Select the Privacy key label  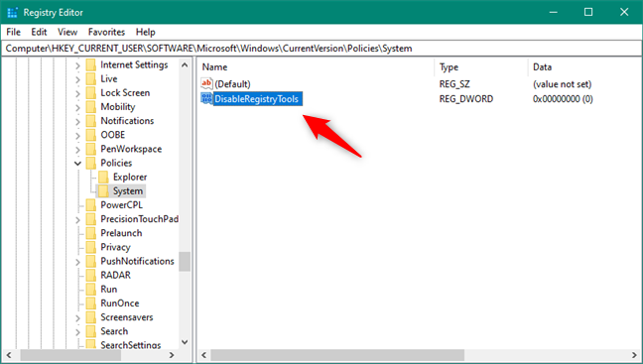(115, 247)
